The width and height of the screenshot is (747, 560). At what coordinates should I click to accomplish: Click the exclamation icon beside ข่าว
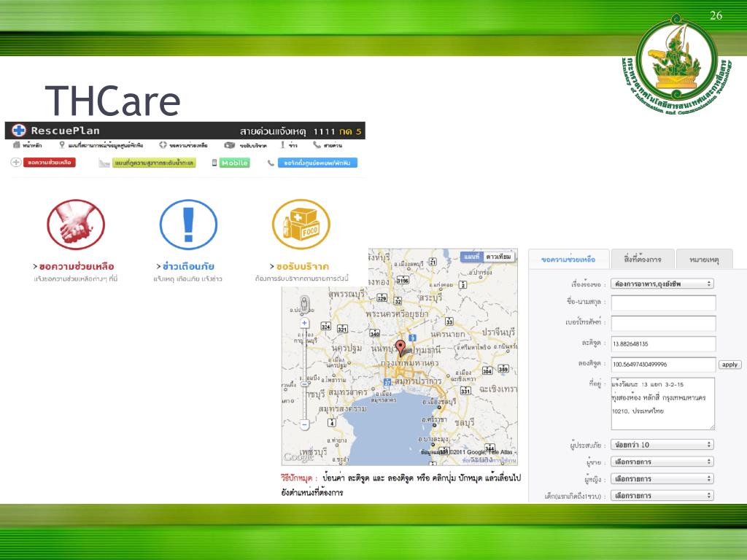click(x=282, y=145)
